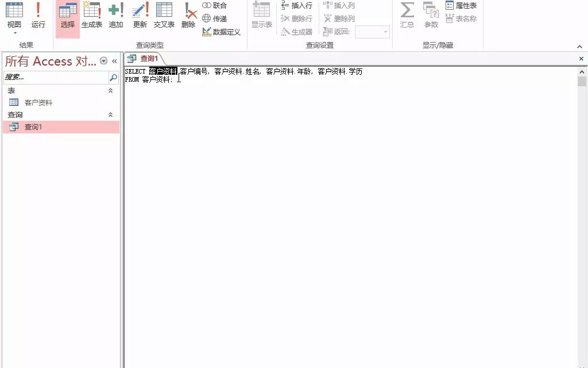Screen dimensions: 588x368
Task: Click 客户资料.姓名 in the SQL text
Action: (237, 71)
